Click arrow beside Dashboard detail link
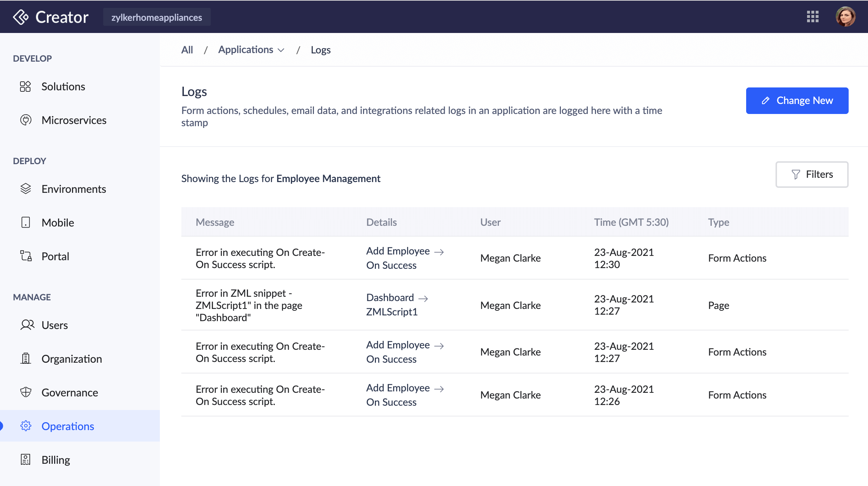 coord(423,299)
